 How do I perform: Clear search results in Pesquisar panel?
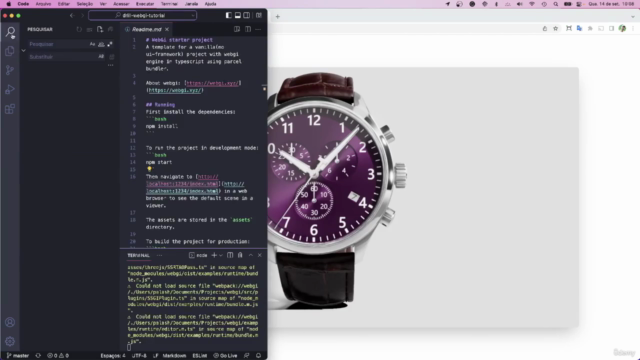89,29
